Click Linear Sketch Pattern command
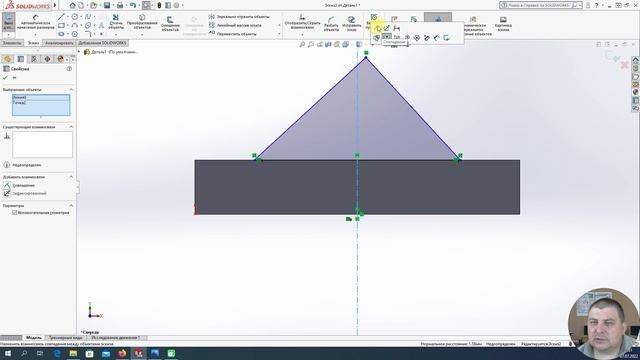 pos(236,25)
